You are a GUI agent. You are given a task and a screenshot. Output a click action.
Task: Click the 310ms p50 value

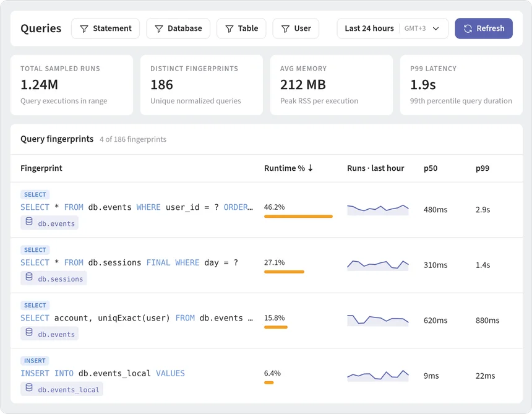point(435,265)
